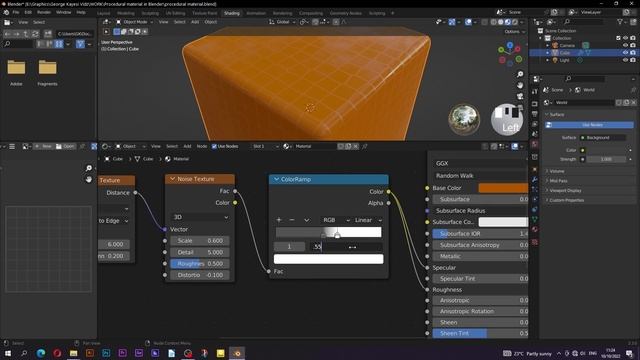Image resolution: width=640 pixels, height=360 pixels.
Task: Click the ColorRamp add stop plus icon
Action: [279, 220]
